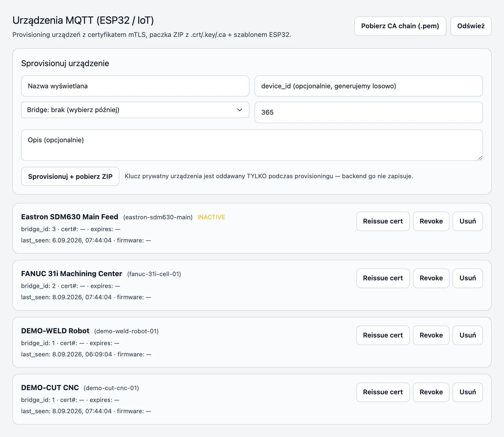This screenshot has width=504, height=437.
Task: Delete Eastron SDM630 Main Feed with Usuń
Action: (x=468, y=221)
